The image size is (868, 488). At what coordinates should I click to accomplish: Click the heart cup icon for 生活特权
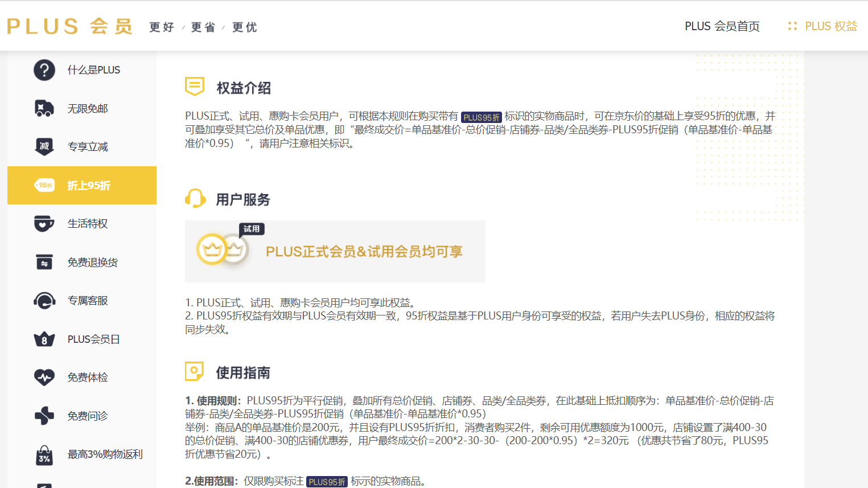(x=44, y=224)
